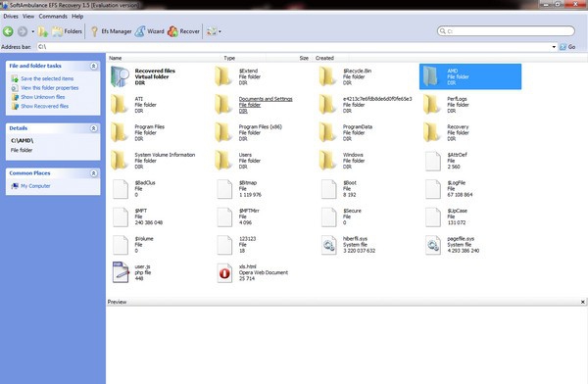The image size is (588, 384).
Task: Open the Help menu
Action: click(77, 16)
